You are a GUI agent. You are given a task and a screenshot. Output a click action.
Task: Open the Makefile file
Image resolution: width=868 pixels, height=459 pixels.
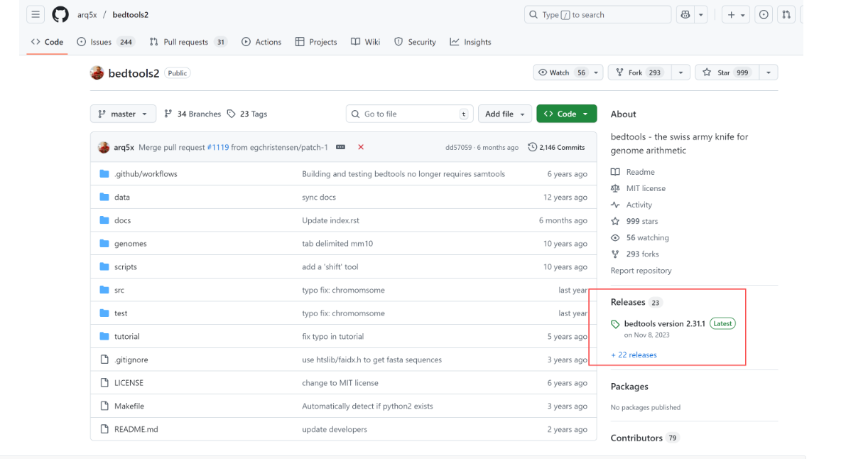pos(129,406)
